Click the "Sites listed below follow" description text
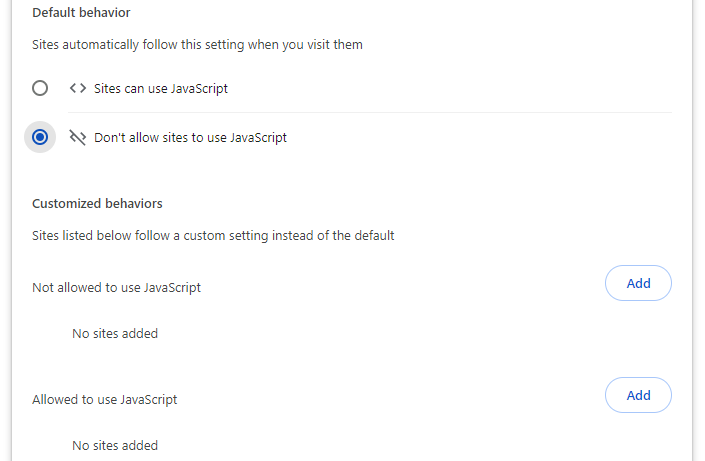The image size is (705, 461). 213,236
